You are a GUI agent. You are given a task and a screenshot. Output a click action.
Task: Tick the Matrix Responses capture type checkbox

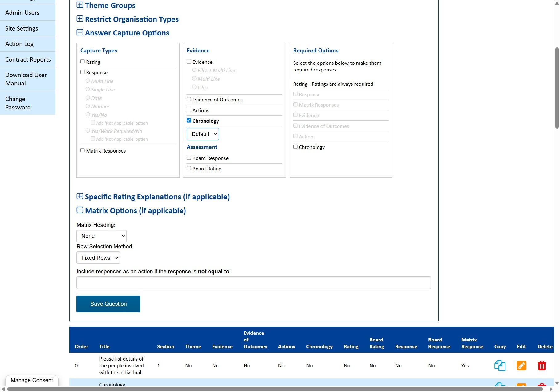[83, 150]
